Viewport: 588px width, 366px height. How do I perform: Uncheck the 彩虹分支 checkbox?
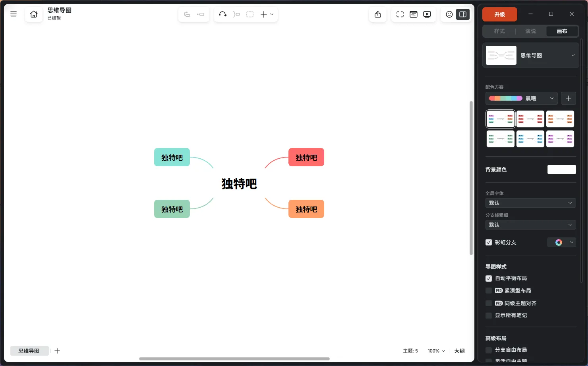click(x=489, y=242)
